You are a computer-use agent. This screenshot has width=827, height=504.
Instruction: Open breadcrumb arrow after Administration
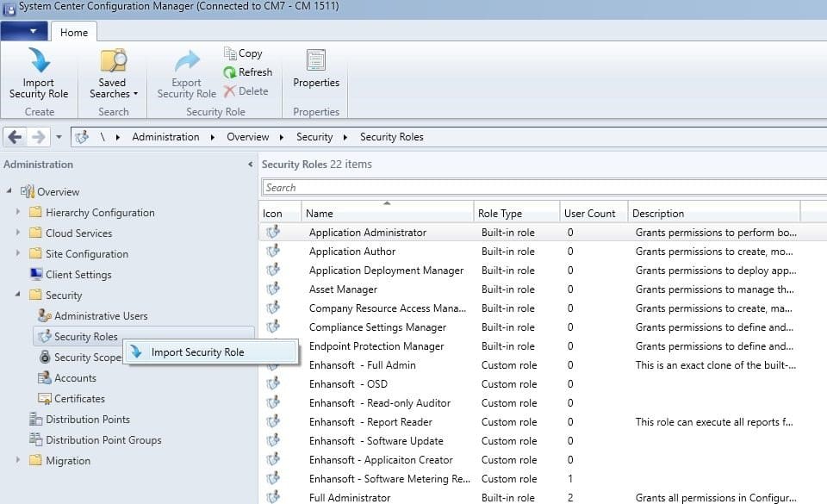point(213,137)
